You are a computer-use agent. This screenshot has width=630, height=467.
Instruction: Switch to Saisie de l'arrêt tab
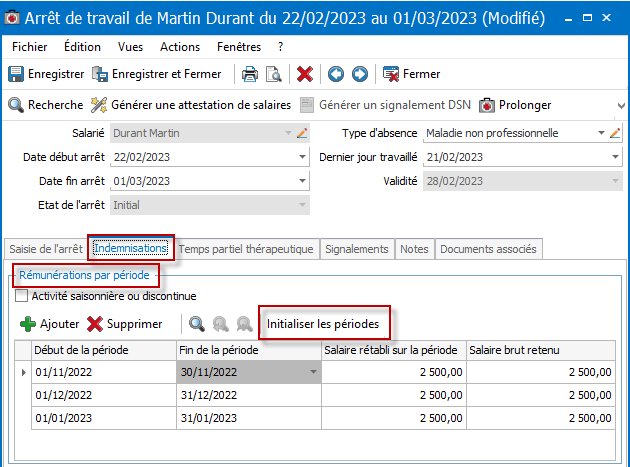(46, 249)
